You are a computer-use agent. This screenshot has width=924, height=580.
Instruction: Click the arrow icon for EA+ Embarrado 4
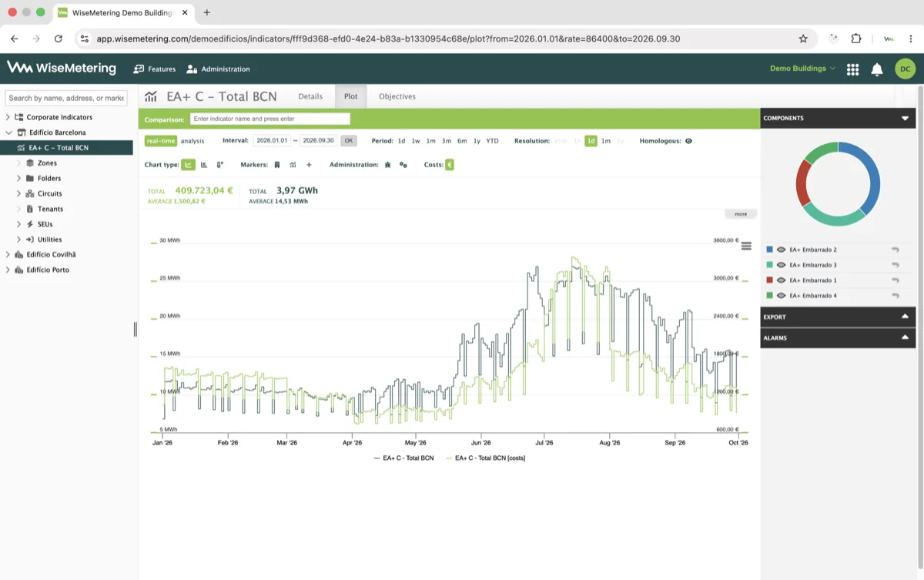click(x=896, y=296)
